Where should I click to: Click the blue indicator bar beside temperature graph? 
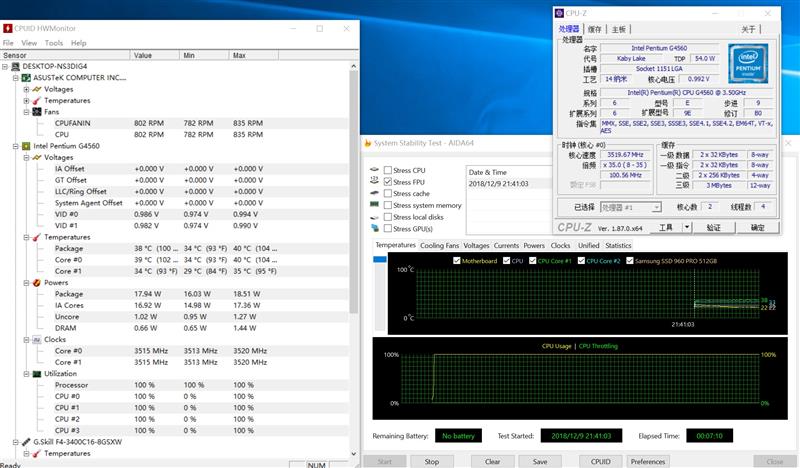[x=379, y=261]
